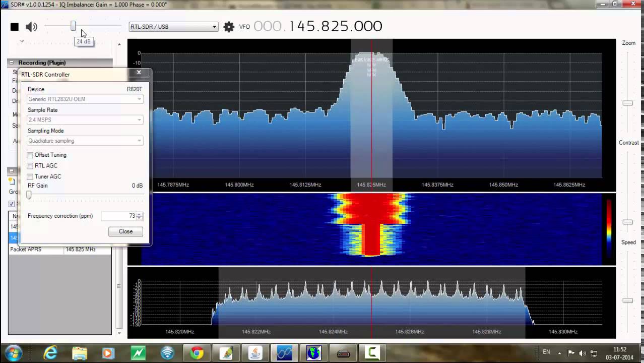The height and width of the screenshot is (363, 644).
Task: Open the media player taskbar icon
Action: [108, 353]
